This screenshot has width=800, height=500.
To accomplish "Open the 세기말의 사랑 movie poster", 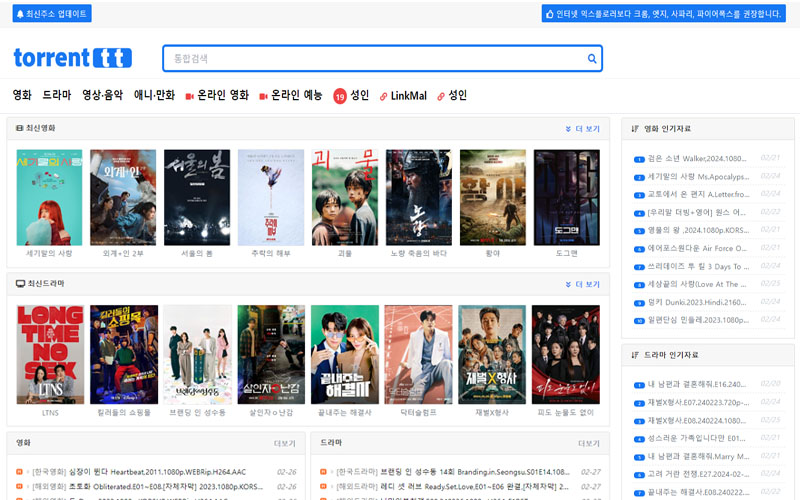I will click(49, 197).
